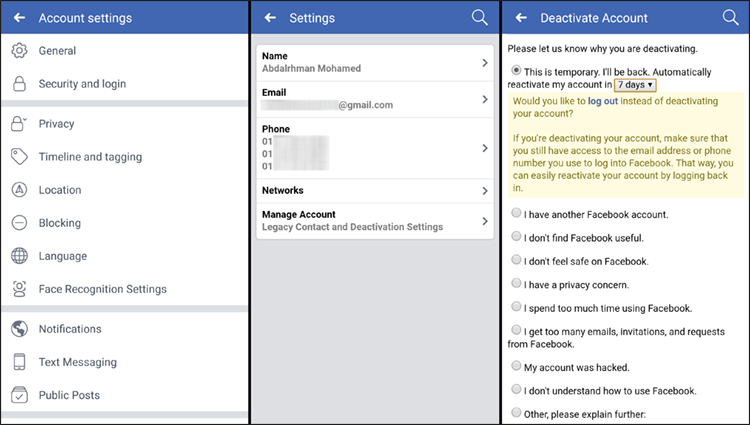Click the Face Recognition Settings icon
This screenshot has width=750, height=425.
19,289
